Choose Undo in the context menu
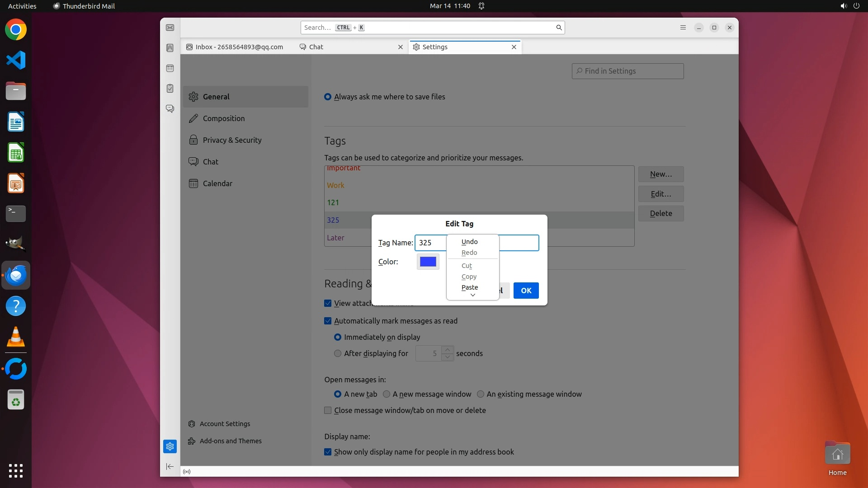868x488 pixels. pyautogui.click(x=470, y=242)
